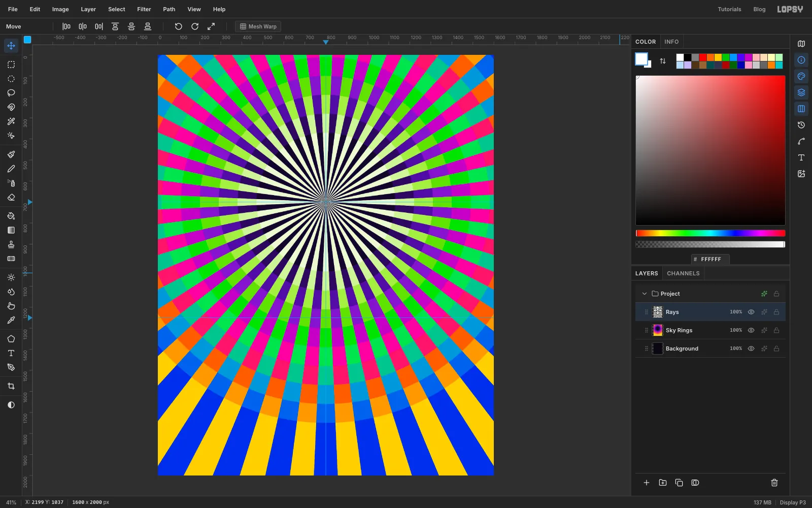This screenshot has height=508, width=812.
Task: Click the undo arrow icon
Action: coord(179,26)
